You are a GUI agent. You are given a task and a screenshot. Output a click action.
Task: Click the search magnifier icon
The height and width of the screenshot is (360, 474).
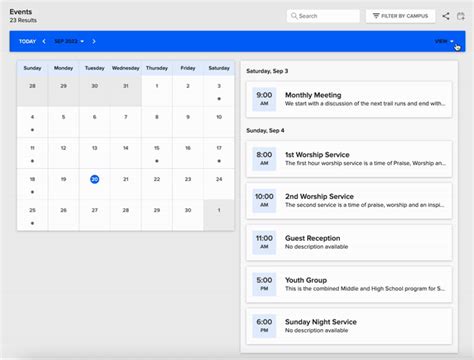tap(294, 16)
